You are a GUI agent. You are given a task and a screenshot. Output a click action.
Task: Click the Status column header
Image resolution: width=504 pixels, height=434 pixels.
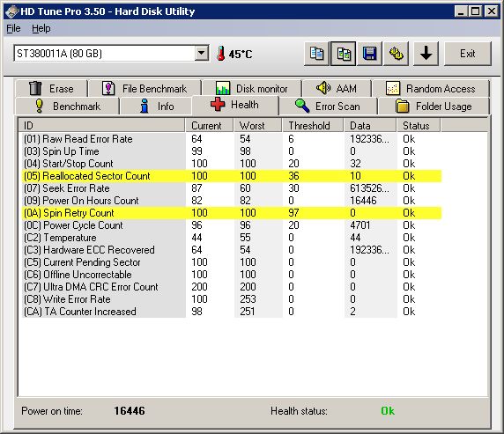(419, 125)
